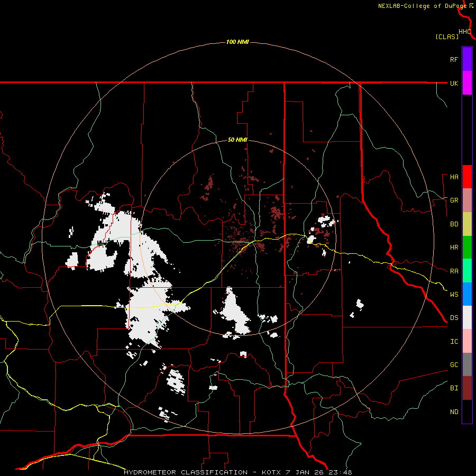
Task: Click the HYDROMETEOR CLASSIFICATION title text
Action: [186, 472]
